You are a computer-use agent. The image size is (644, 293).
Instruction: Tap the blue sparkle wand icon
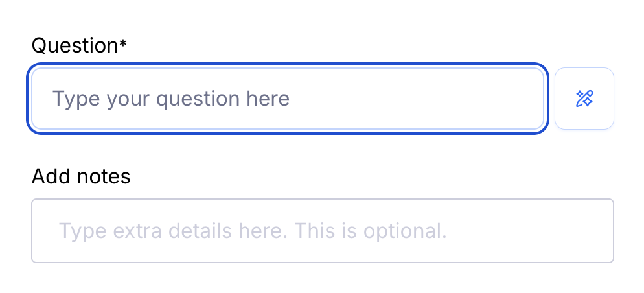pos(584,99)
